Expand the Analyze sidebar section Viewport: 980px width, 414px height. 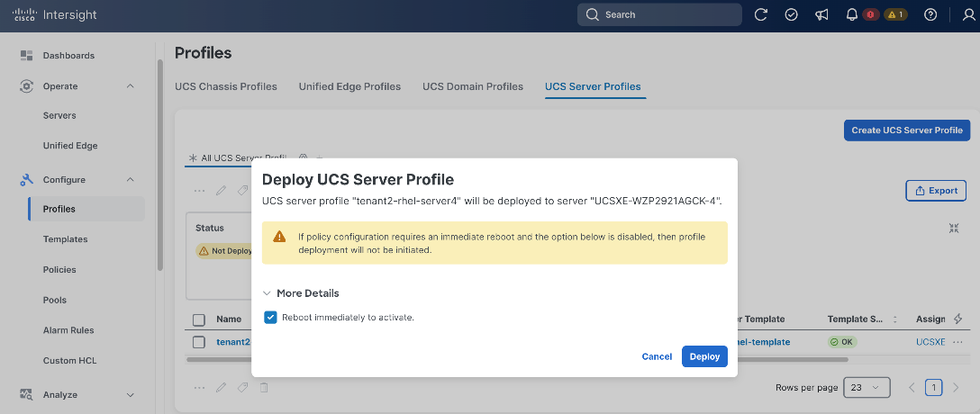[130, 394]
